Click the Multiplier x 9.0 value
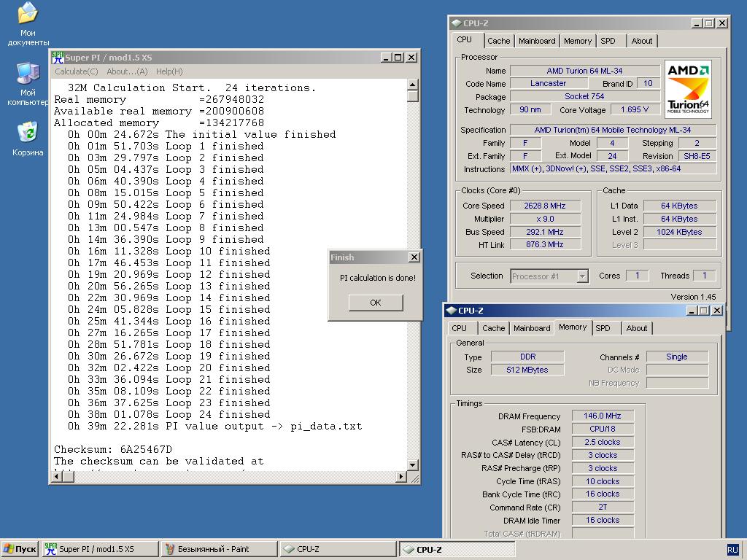The width and height of the screenshot is (747, 560). coord(545,219)
